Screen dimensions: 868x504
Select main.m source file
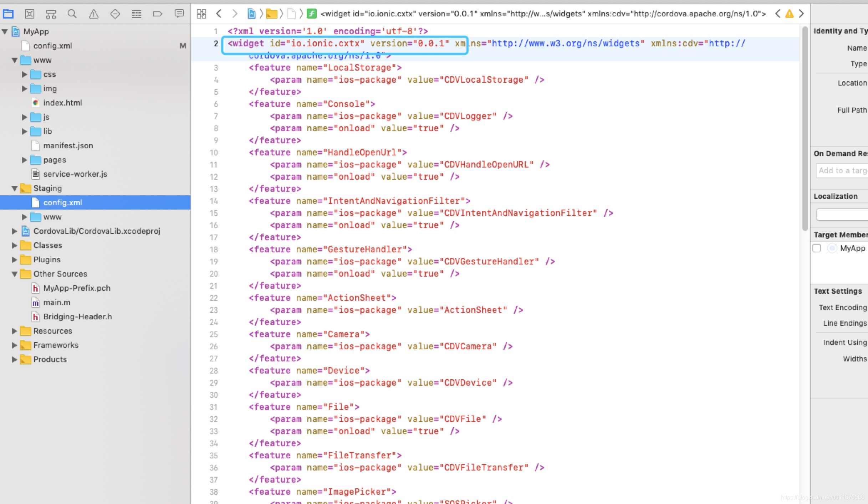click(57, 302)
